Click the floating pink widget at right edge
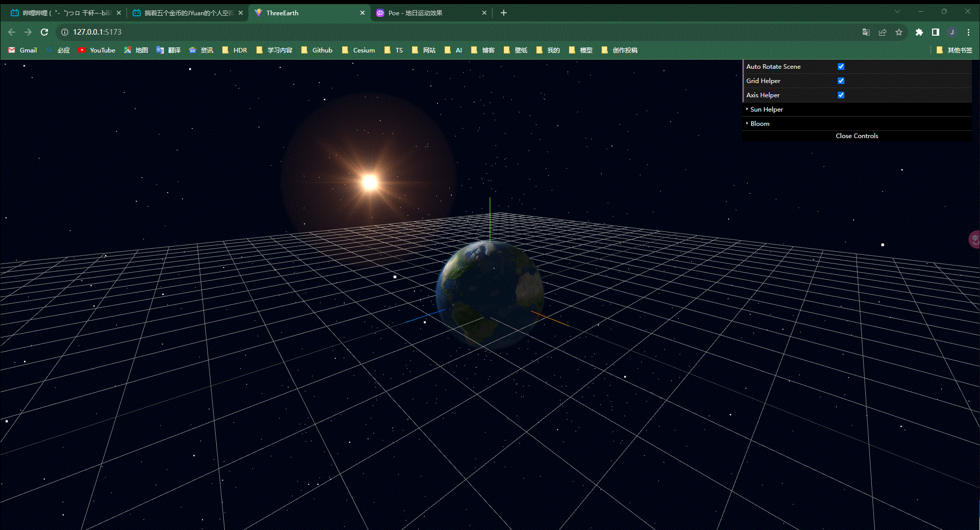This screenshot has width=980, height=530. 974,239
